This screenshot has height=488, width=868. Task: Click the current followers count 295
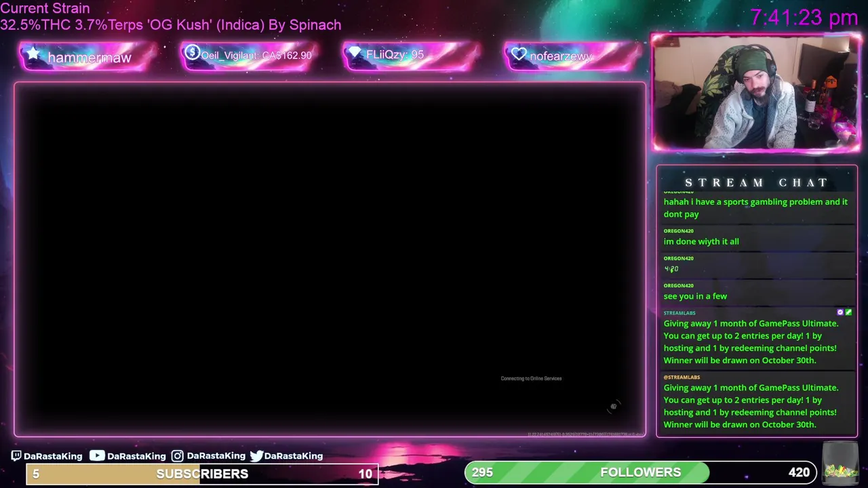[x=482, y=472]
